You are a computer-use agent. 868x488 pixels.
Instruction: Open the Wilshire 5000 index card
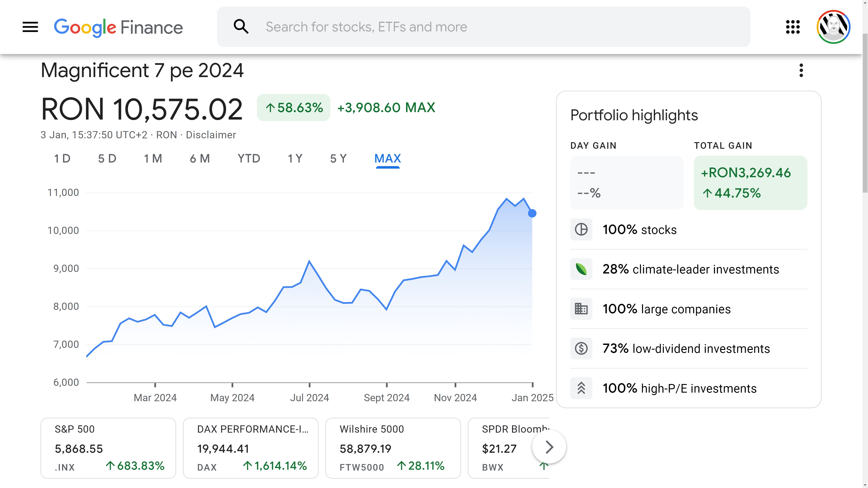tap(393, 448)
